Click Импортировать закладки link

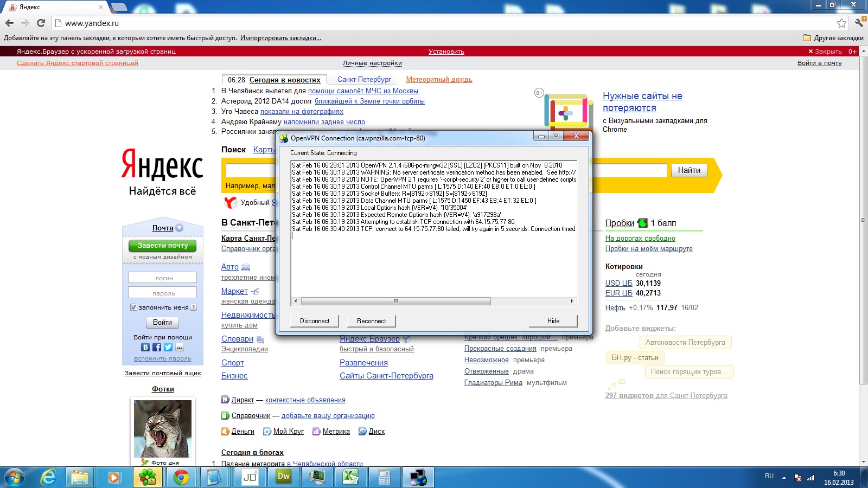280,38
